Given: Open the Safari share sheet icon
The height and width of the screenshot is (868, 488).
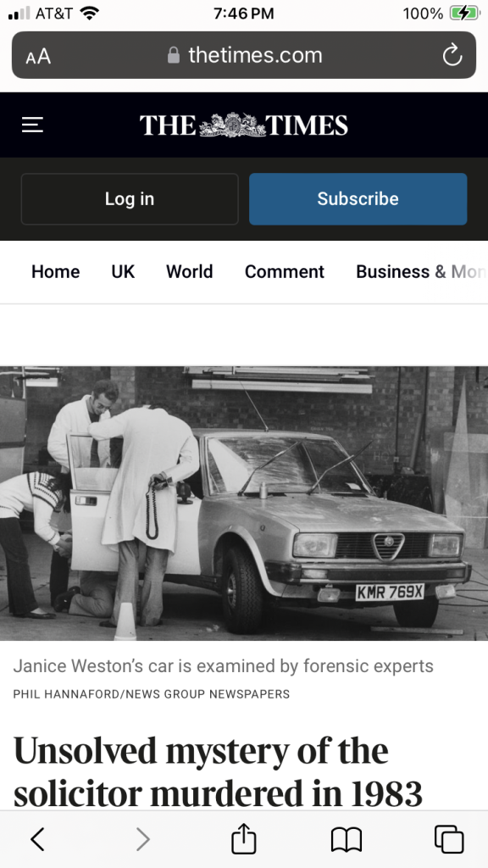Looking at the screenshot, I should [243, 838].
